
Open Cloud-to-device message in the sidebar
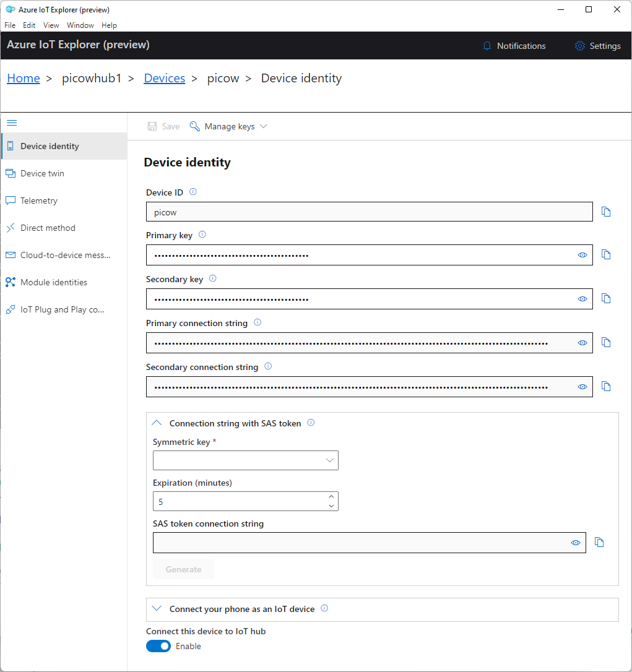[64, 255]
